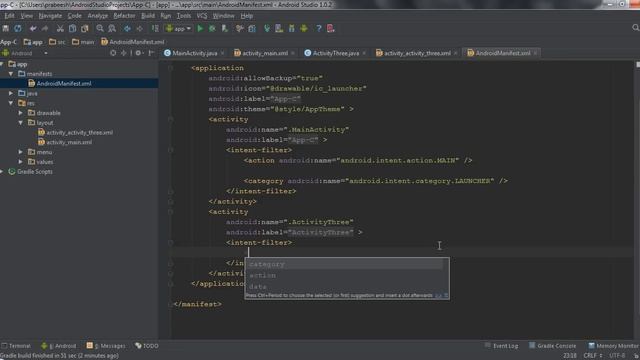Image resolution: width=640 pixels, height=360 pixels.
Task: Click the Search Everywhere magnifier icon
Action: click(636, 28)
